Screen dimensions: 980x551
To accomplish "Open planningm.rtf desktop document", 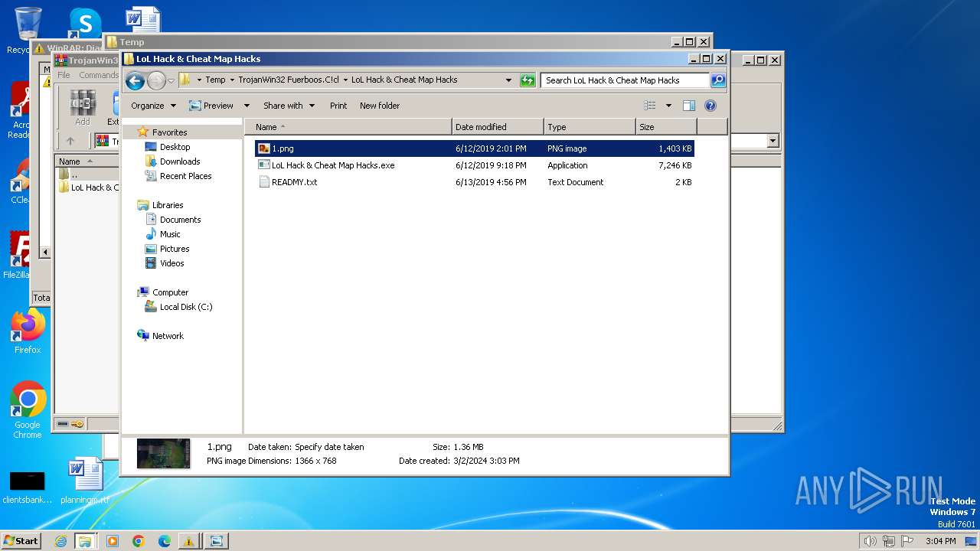I will tap(84, 481).
